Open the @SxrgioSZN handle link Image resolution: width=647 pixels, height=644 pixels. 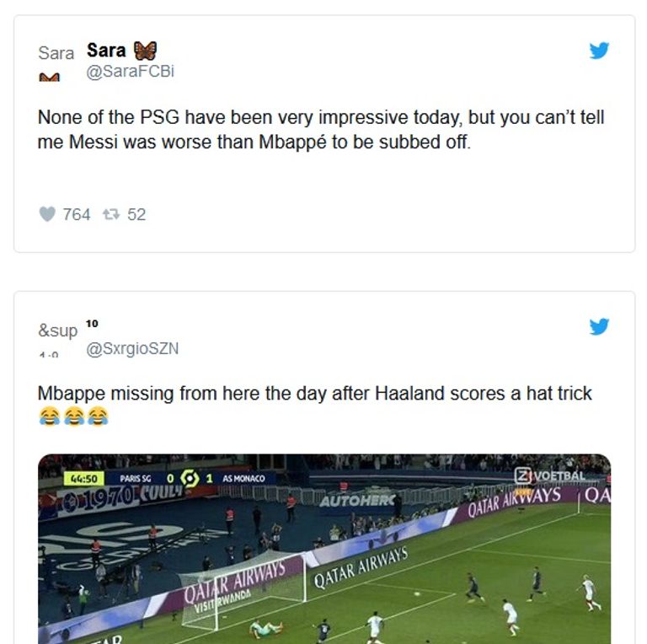[132, 348]
